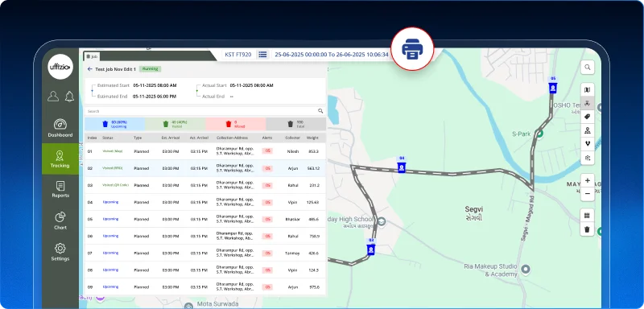This screenshot has height=309, width=644.
Task: Go to the Chart section
Action: 60,220
